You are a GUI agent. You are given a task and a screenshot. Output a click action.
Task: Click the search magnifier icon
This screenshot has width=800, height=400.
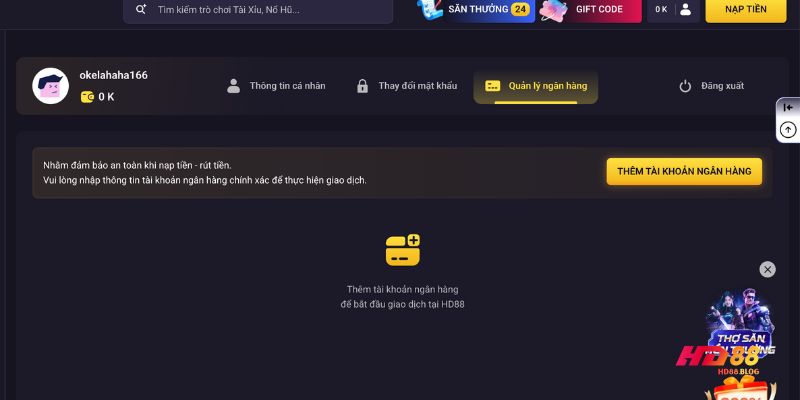point(141,9)
